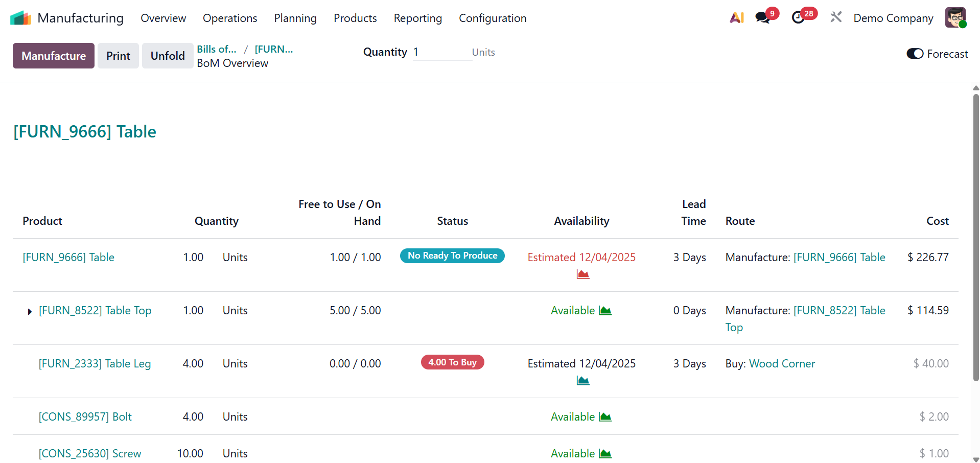Click the user avatar menu

click(955, 18)
